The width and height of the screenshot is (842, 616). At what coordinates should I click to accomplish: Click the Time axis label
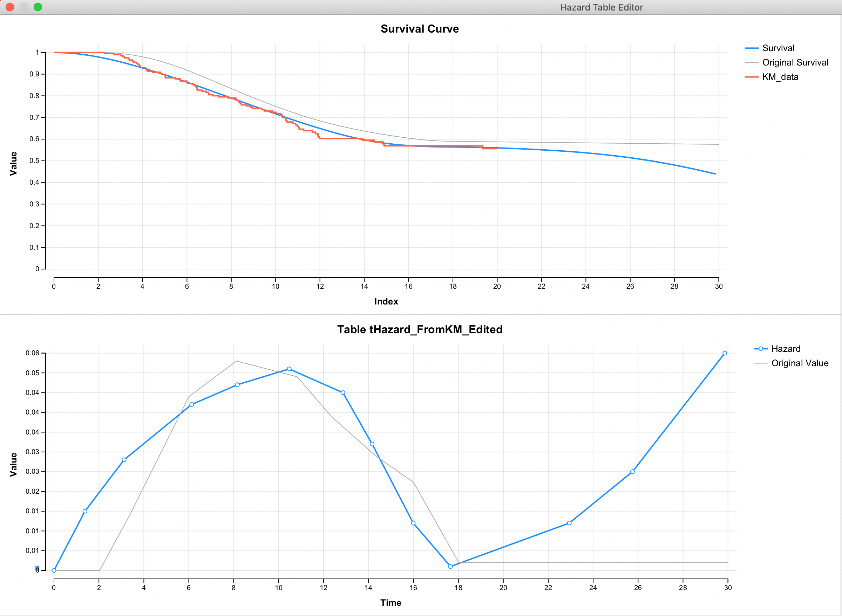pos(390,603)
